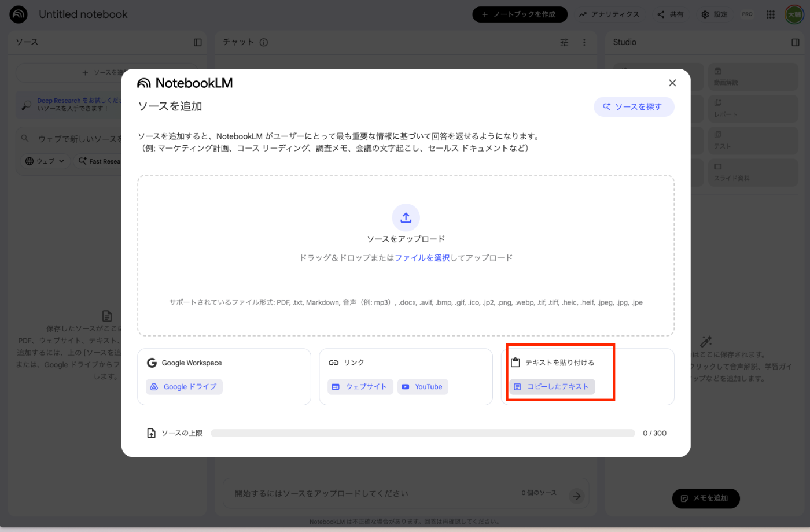Image resolution: width=810 pixels, height=532 pixels.
Task: Click the ソースを追加 button in sidebar
Action: pos(69,73)
